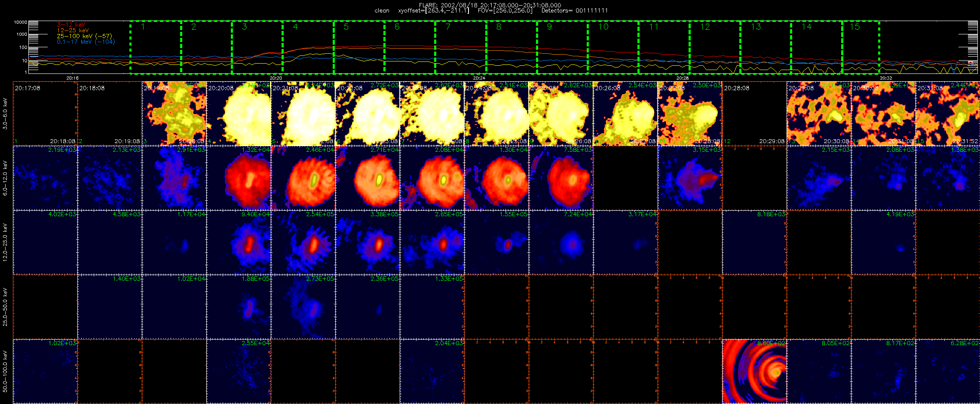The width and height of the screenshot is (980, 404).
Task: Click the red 3-12 keV legend entry
Action: [x=71, y=25]
